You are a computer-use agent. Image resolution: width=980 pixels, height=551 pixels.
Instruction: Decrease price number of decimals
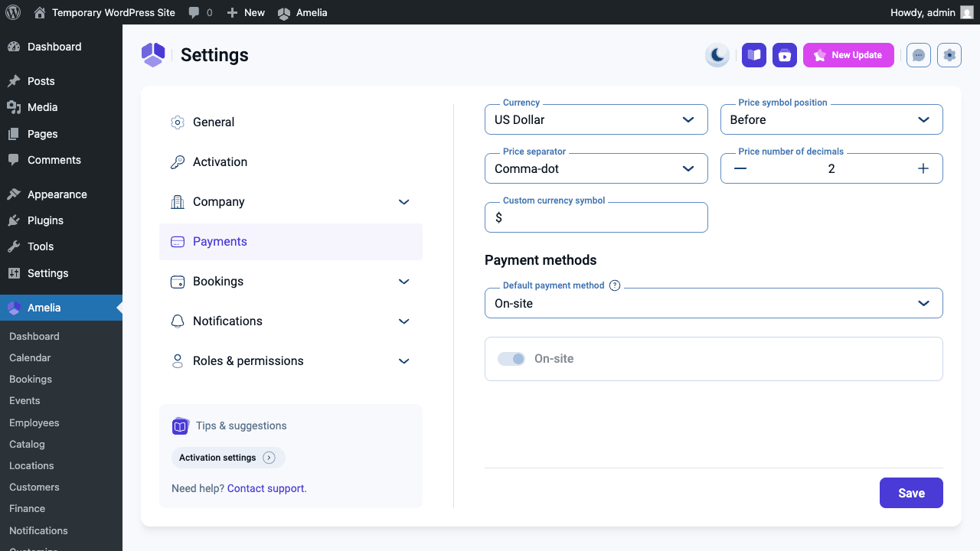(x=740, y=168)
